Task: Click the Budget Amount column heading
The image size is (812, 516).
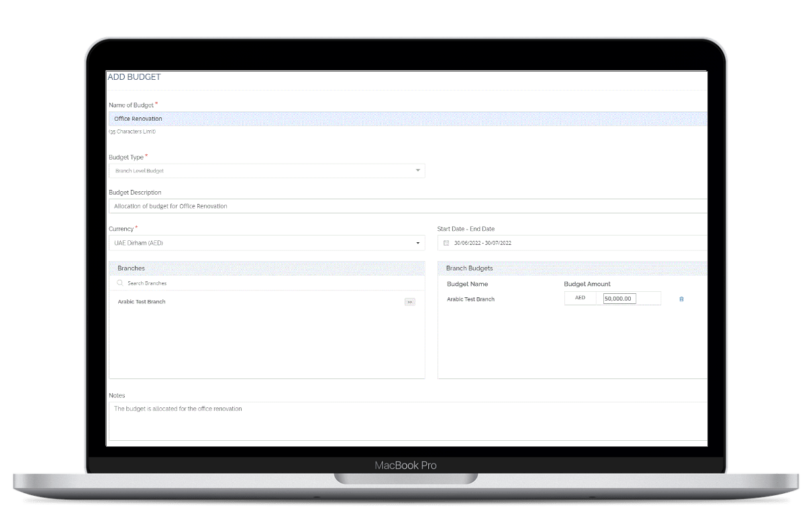Action: [x=587, y=284]
